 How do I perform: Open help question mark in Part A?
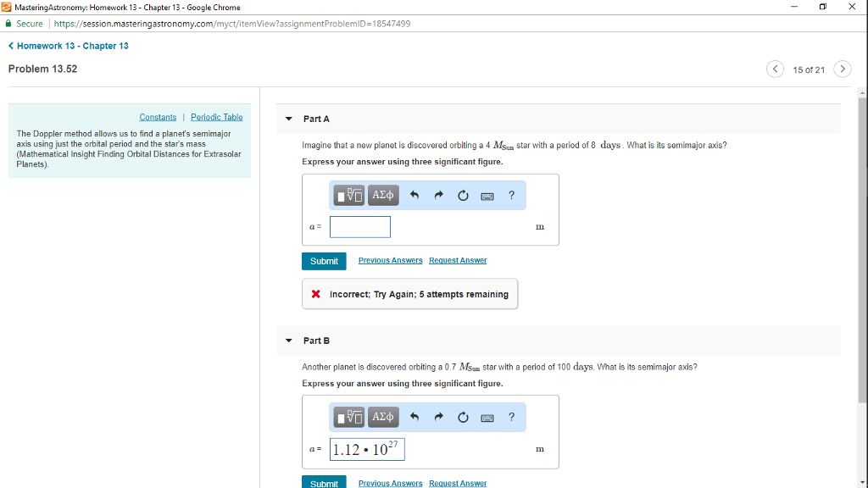pos(511,196)
